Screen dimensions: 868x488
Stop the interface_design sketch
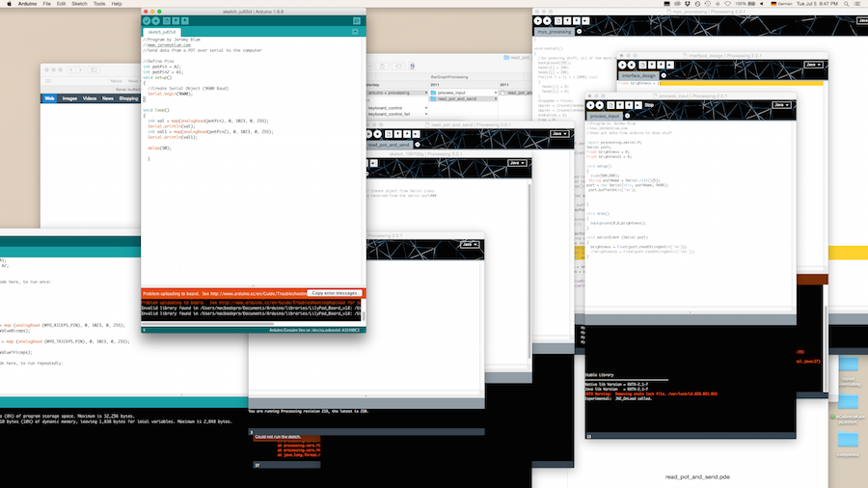coord(632,66)
